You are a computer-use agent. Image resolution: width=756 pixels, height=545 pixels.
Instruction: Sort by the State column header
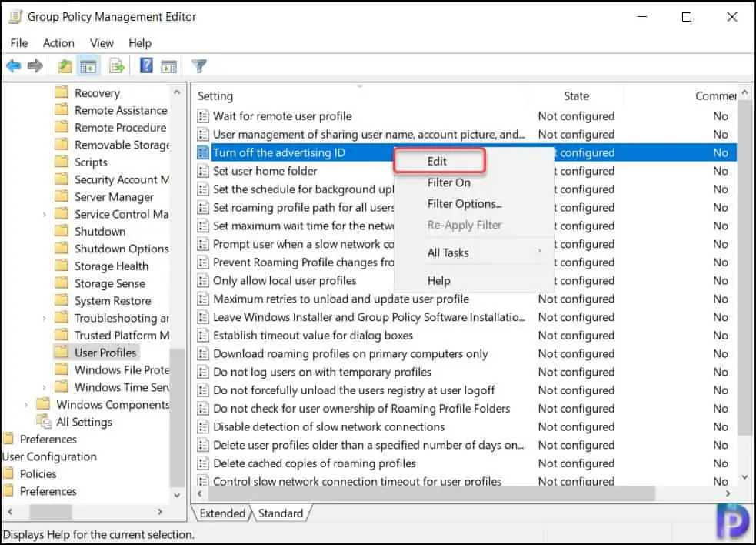[x=576, y=96]
